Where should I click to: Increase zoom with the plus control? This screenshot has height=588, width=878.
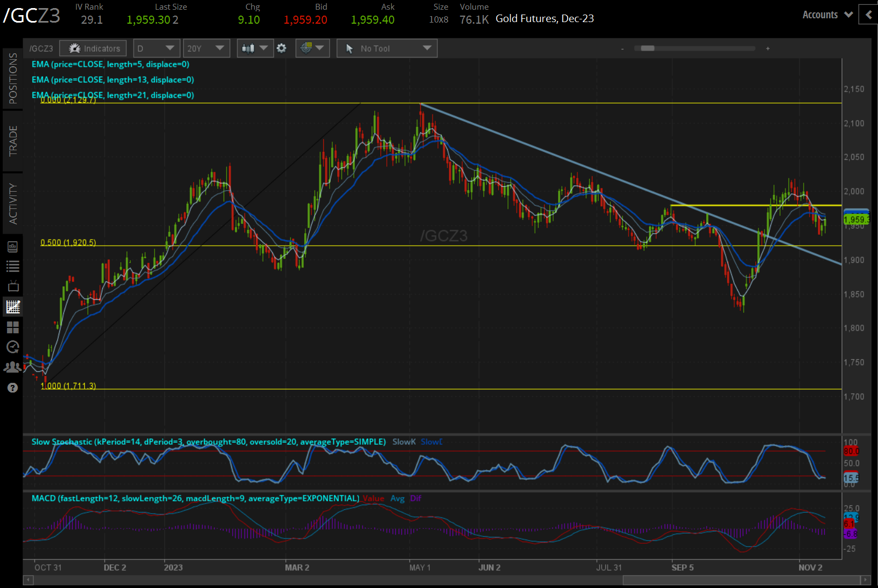point(768,48)
